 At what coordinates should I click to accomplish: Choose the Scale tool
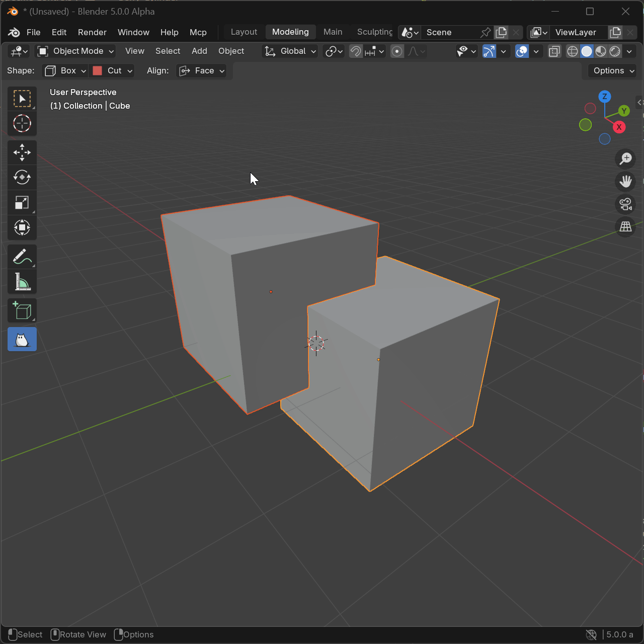click(22, 203)
